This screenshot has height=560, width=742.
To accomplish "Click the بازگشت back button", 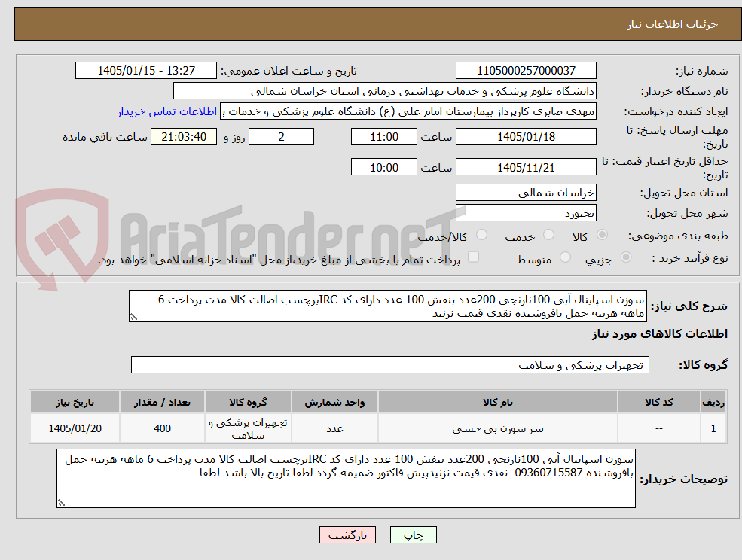I will [347, 535].
